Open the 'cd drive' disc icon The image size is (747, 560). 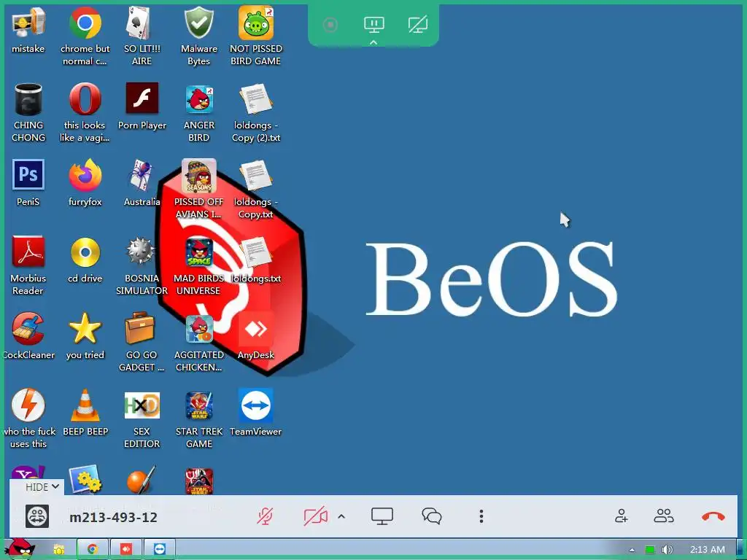[x=85, y=252]
